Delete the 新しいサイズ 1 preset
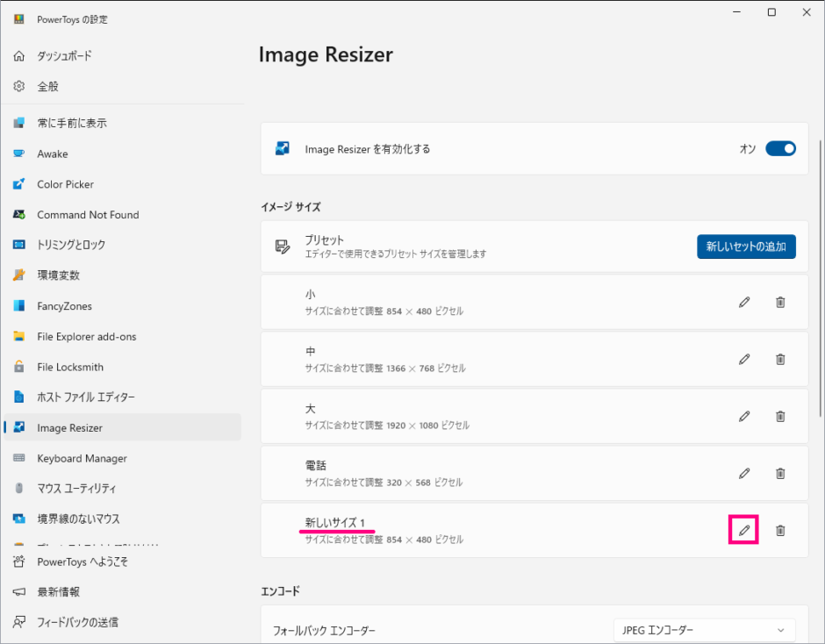Viewport: 825px width, 644px height. click(x=780, y=530)
